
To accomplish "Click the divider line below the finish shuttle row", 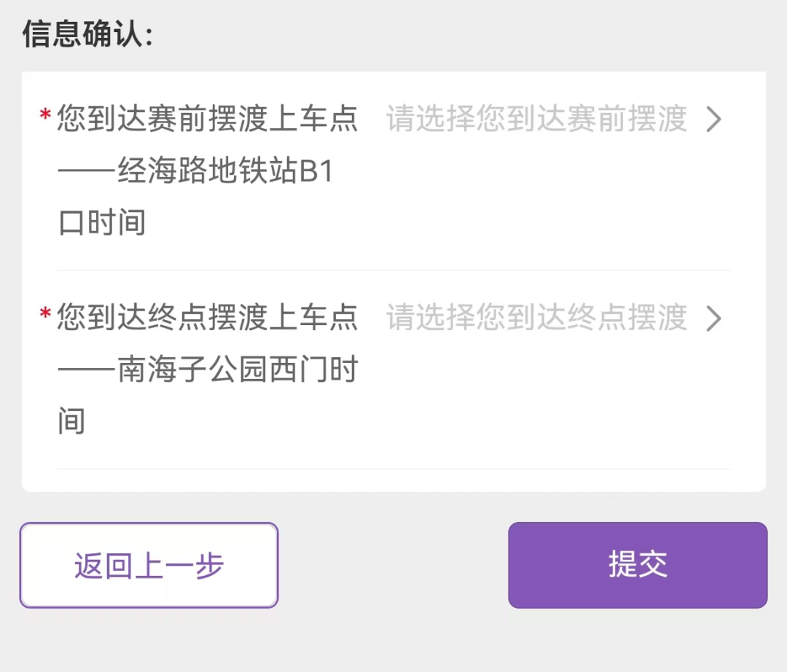I will tap(393, 469).
